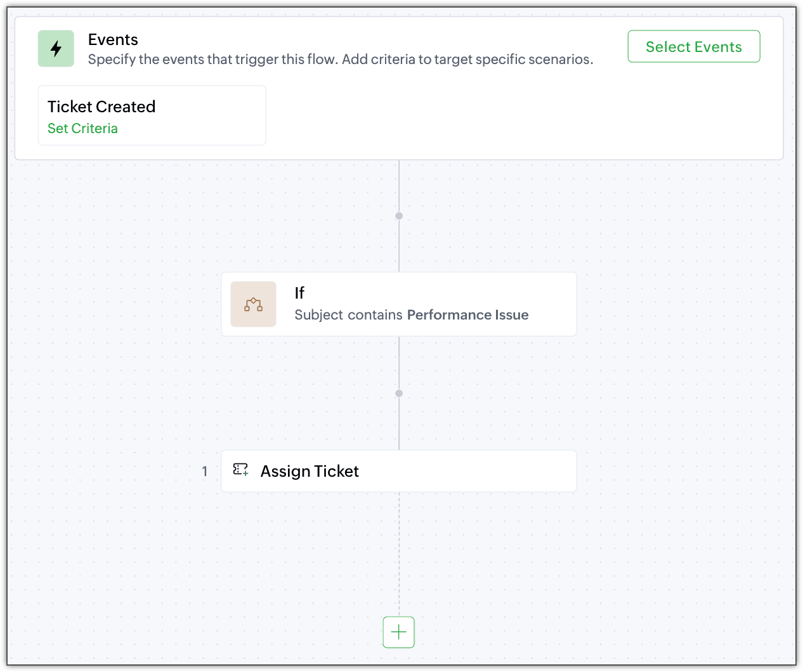Click the Subject contains condition text
Image resolution: width=803 pixels, height=672 pixels.
click(x=348, y=315)
